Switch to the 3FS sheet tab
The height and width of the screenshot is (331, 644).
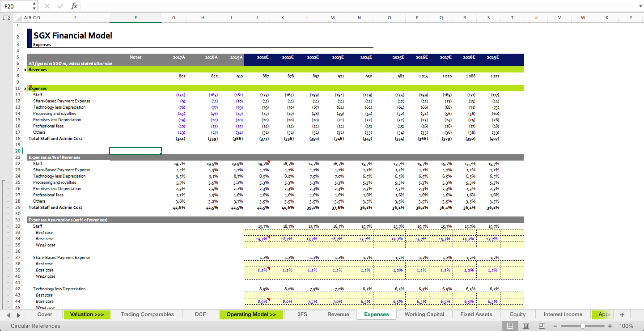(302, 314)
